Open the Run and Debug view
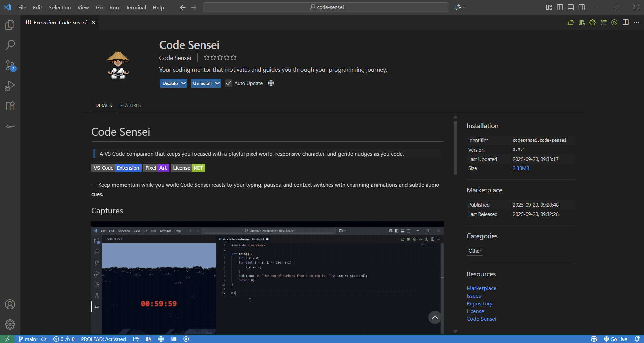 tap(10, 86)
